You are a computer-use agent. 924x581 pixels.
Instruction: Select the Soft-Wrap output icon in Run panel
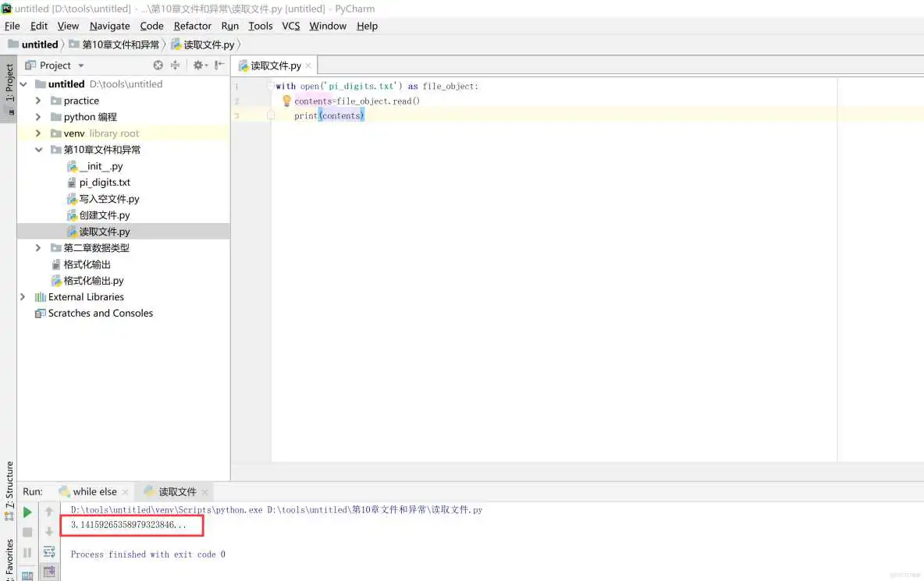pyautogui.click(x=48, y=551)
